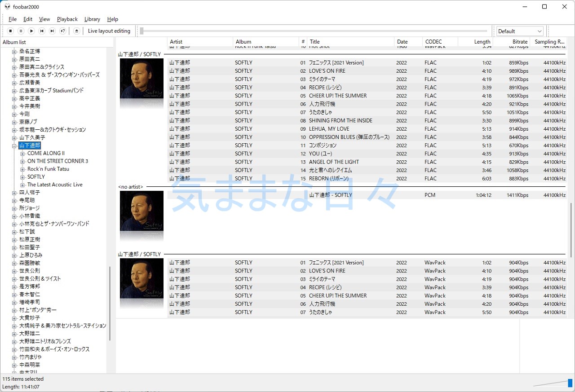Open the Library menu
This screenshot has height=392, width=575.
(x=92, y=19)
